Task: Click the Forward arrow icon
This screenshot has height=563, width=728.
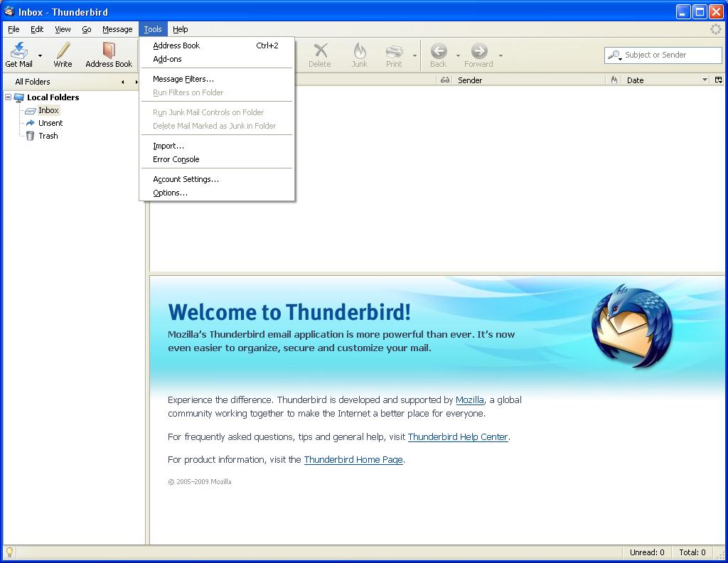Action: [x=478, y=50]
